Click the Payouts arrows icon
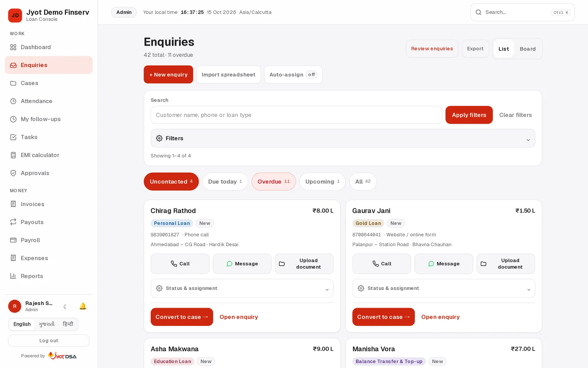The image size is (588, 368). pos(13,222)
